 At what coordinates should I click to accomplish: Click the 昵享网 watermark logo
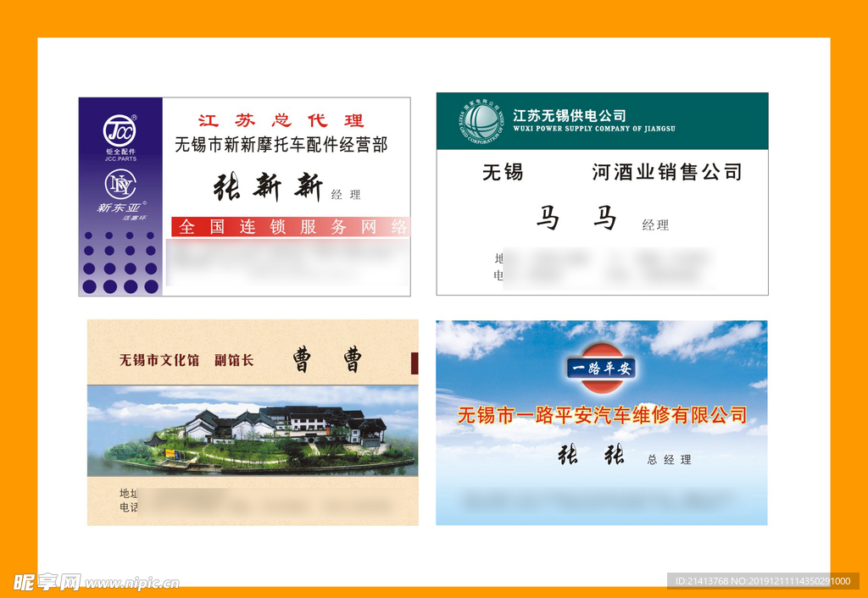[47, 582]
